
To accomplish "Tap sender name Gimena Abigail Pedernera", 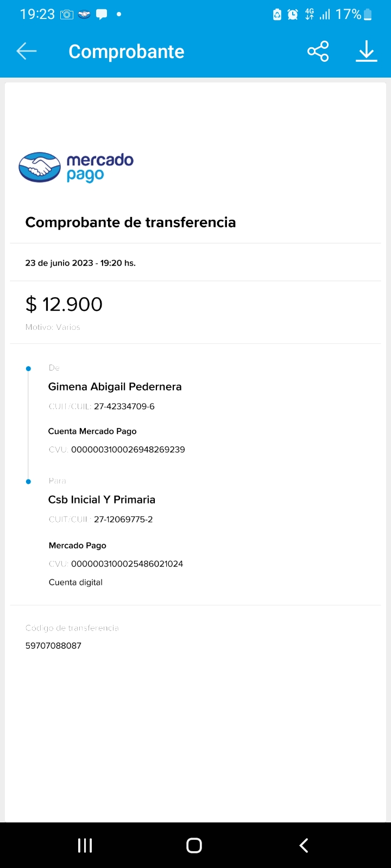I will (115, 387).
